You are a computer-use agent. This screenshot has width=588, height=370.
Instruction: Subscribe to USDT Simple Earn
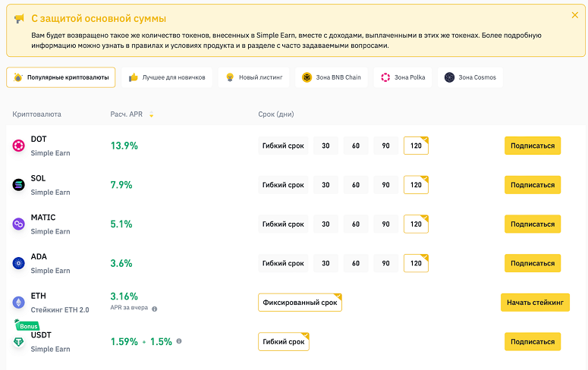click(533, 341)
